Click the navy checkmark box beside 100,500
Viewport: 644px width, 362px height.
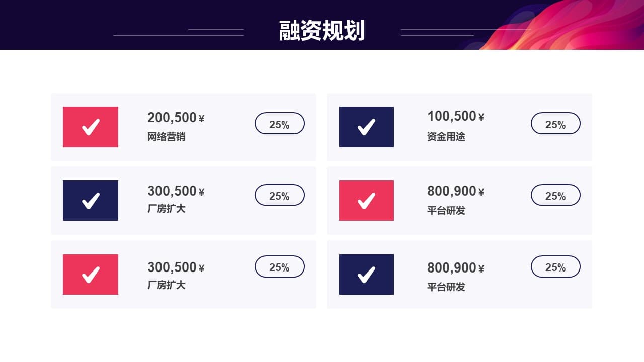point(366,127)
